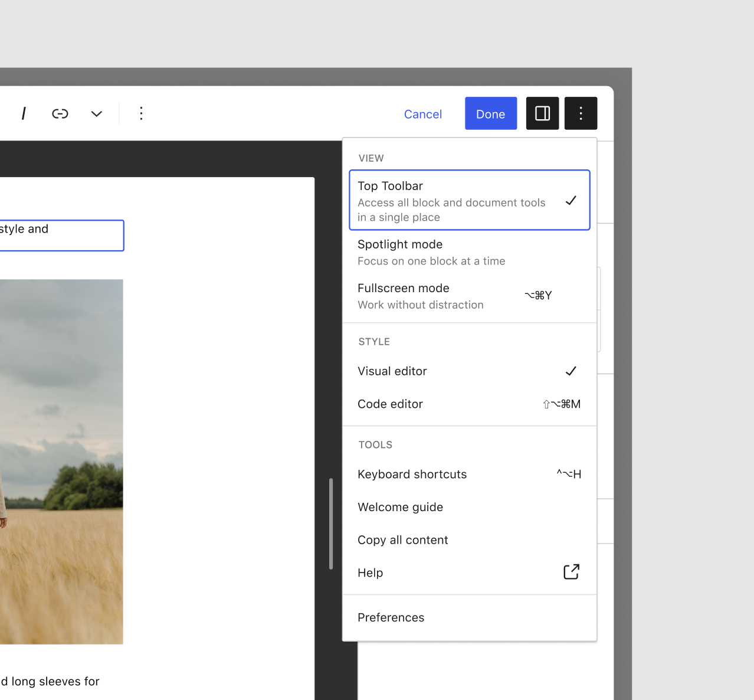Open the settings sidebar panel icon
The image size is (754, 700).
542,113
